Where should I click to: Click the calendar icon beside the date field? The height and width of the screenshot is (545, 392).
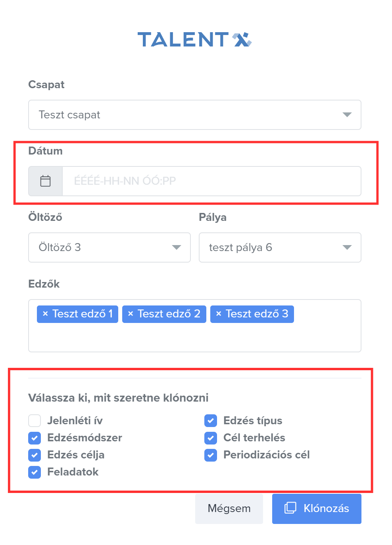(46, 181)
